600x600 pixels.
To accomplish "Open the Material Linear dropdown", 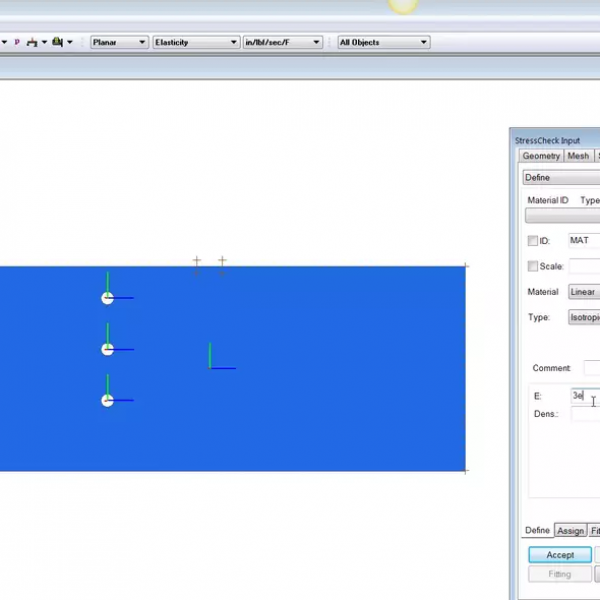I will [x=584, y=292].
